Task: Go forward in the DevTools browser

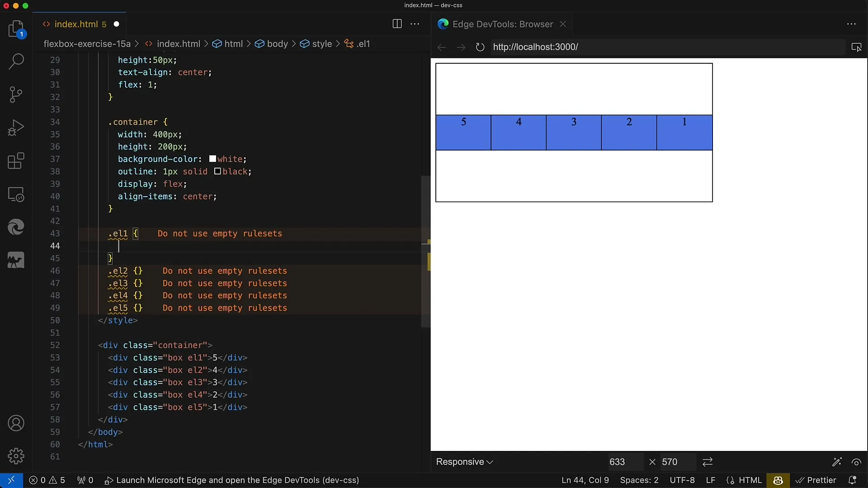Action: (461, 47)
